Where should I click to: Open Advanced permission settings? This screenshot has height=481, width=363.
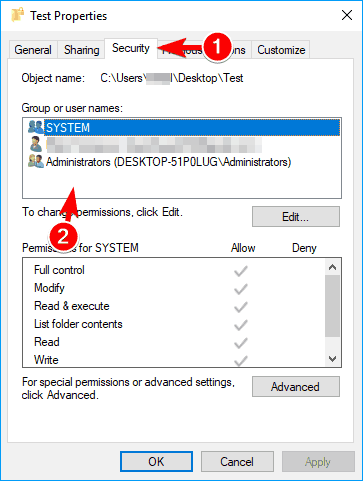coord(296,387)
